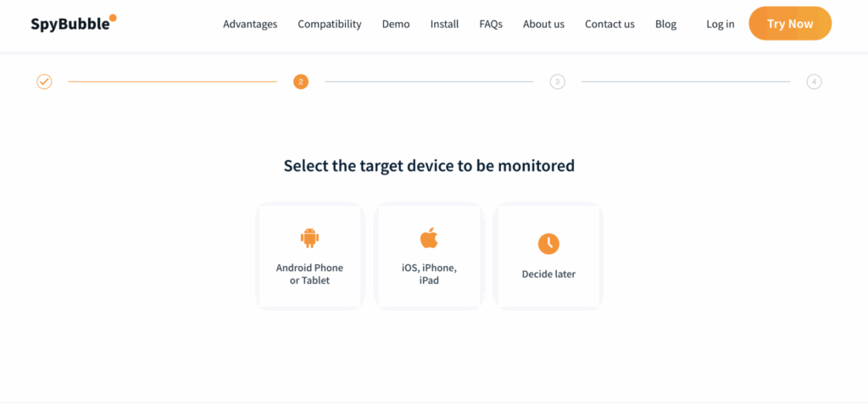Open the Contact us page
868x404 pixels.
[610, 24]
